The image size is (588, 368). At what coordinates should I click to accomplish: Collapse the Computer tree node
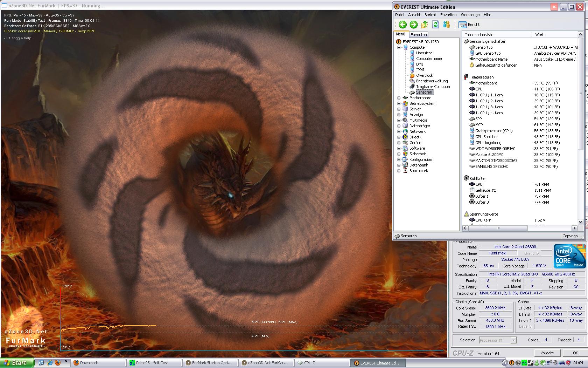(399, 47)
